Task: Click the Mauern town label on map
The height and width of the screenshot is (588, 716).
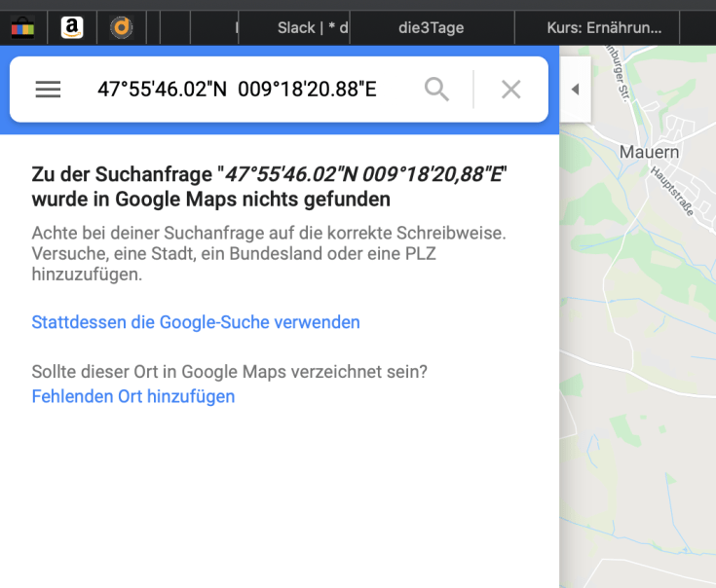Action: (649, 153)
